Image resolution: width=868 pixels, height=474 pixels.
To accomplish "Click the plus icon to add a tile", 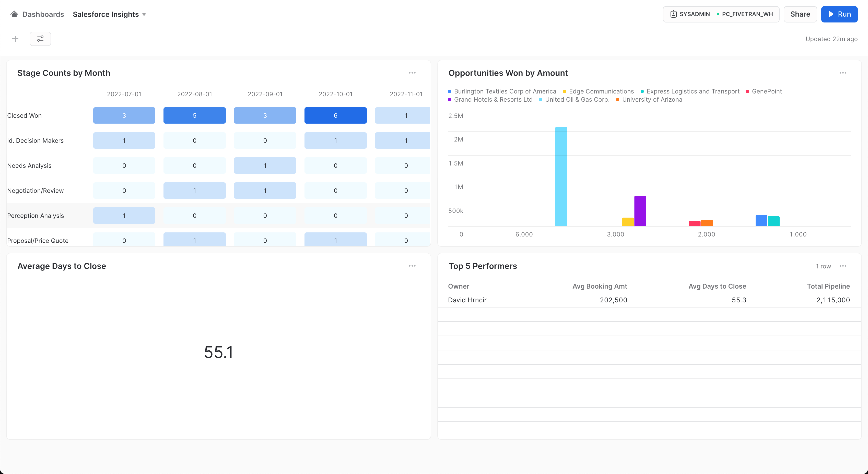I will coord(15,39).
